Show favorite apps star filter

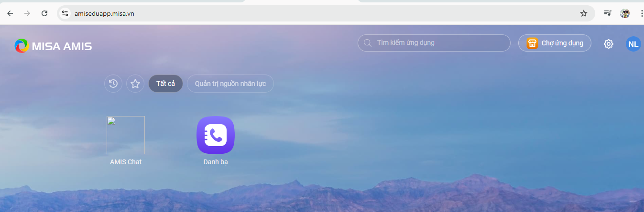pos(135,84)
